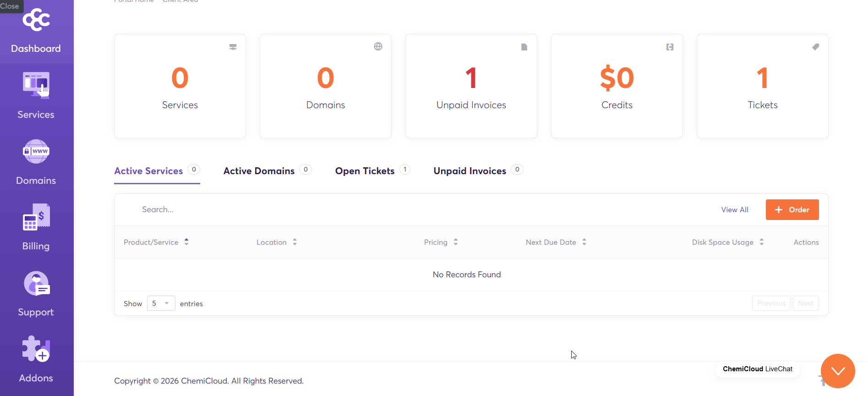Click the credit icon on Credits card
Viewport: 868px width, 396px height.
[670, 47]
